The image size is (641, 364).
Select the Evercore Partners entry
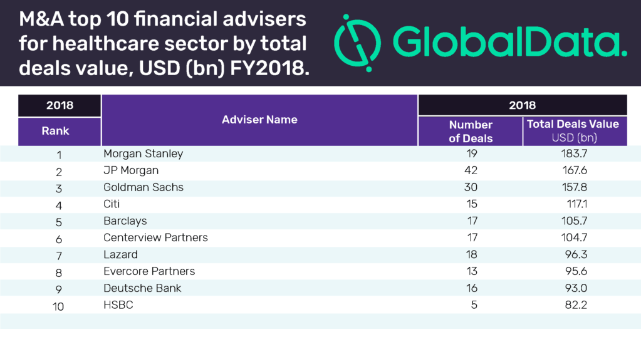point(149,272)
